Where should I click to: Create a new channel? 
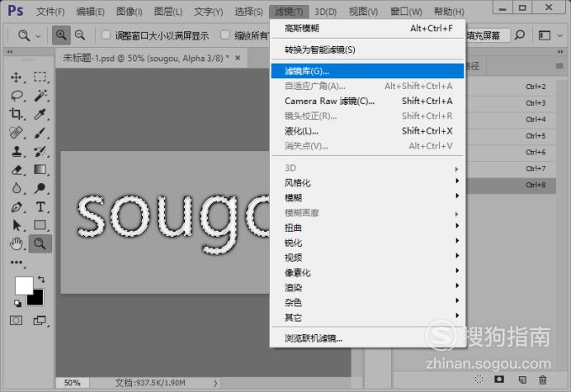click(x=522, y=380)
